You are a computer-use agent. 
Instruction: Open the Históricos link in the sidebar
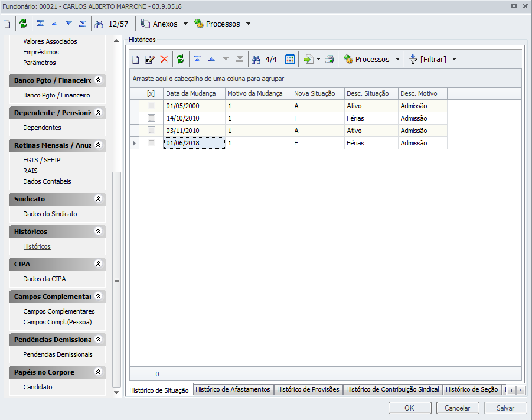37,246
